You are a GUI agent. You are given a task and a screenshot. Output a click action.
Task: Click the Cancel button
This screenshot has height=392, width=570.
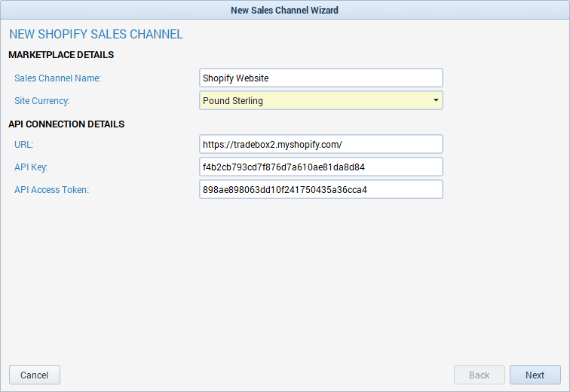35,375
